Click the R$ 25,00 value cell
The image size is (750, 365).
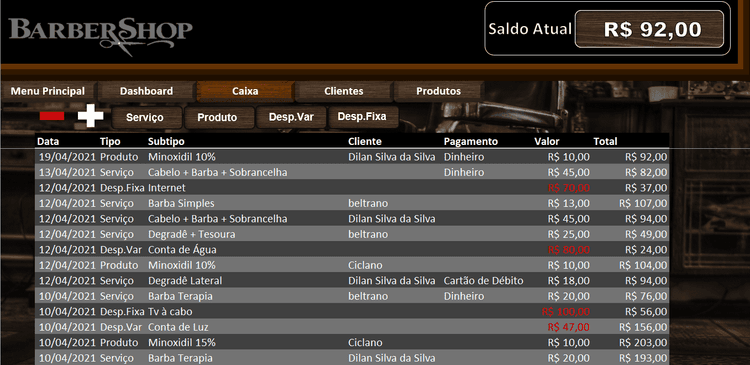(x=569, y=234)
